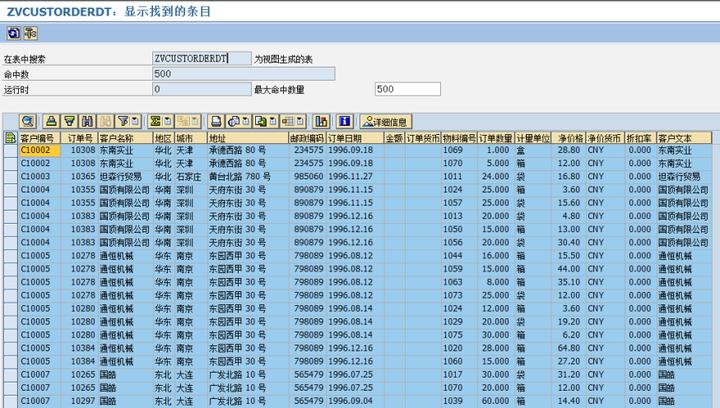Image resolution: width=720 pixels, height=408 pixels.
Task: Click the Print icon in the grid toolbar
Action: coord(216,121)
